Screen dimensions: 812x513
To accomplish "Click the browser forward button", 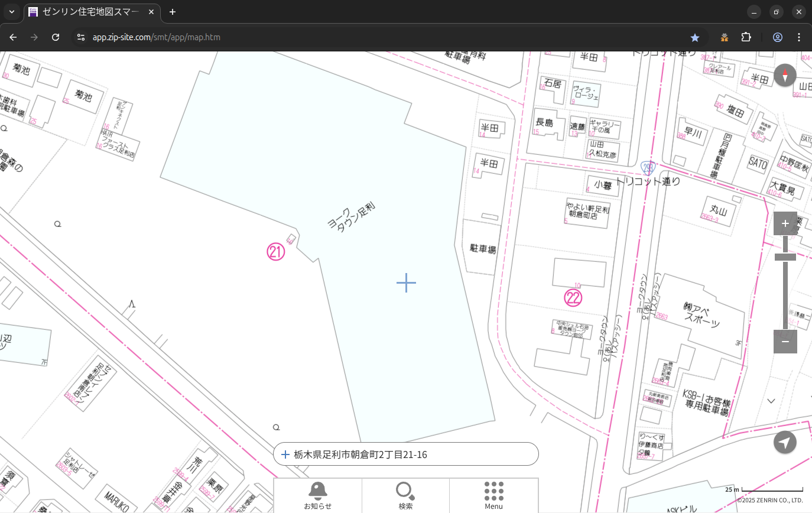I will pyautogui.click(x=34, y=37).
